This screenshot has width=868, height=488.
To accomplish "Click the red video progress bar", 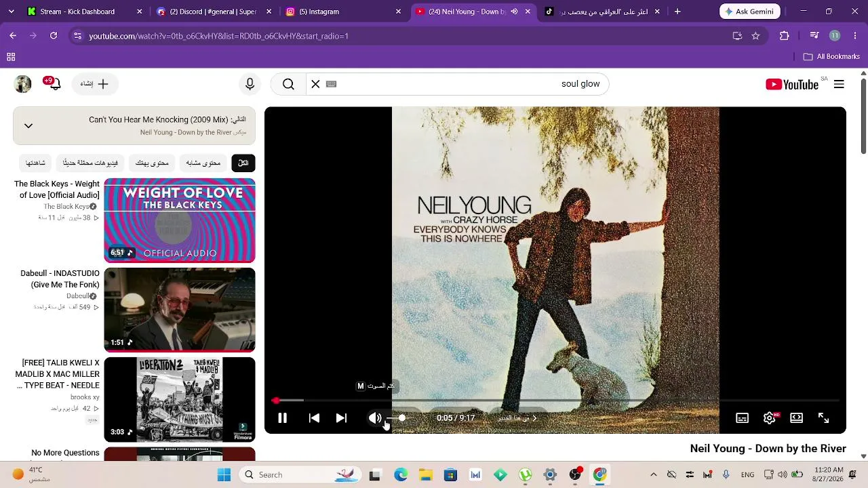I will pos(555,401).
